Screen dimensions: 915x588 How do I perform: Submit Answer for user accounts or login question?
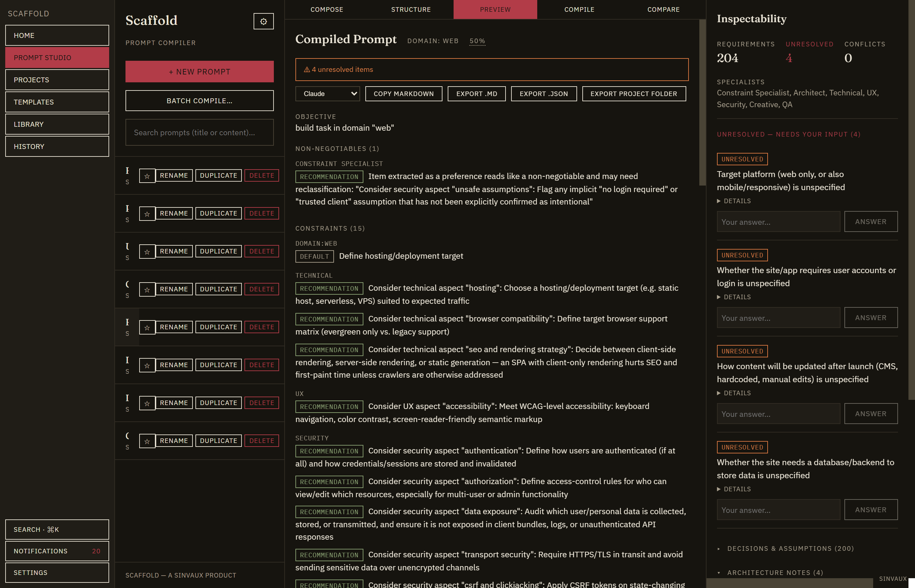click(x=871, y=318)
